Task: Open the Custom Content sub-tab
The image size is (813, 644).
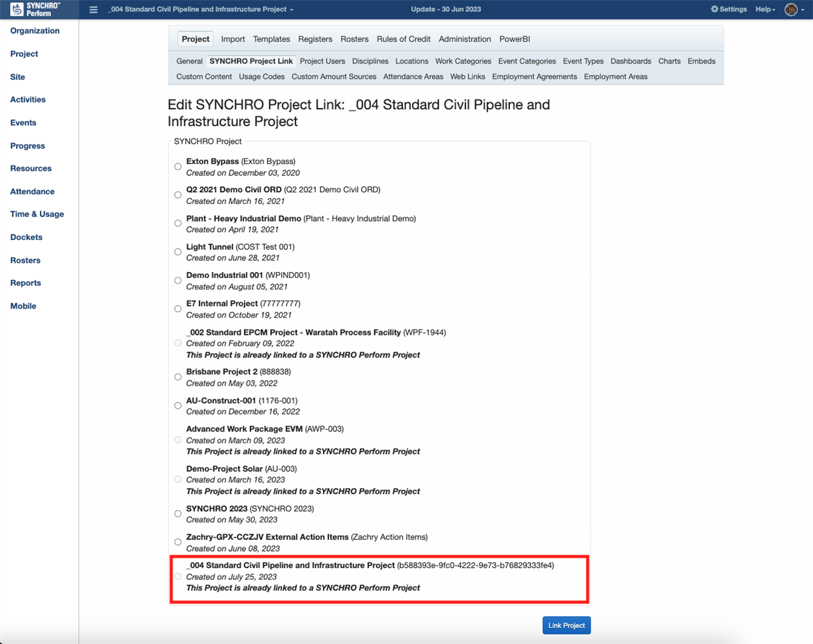Action: click(204, 77)
